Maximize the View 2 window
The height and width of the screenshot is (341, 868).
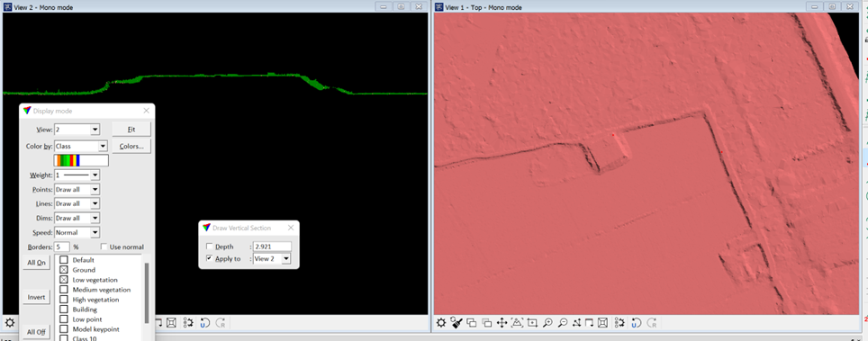[x=401, y=6]
